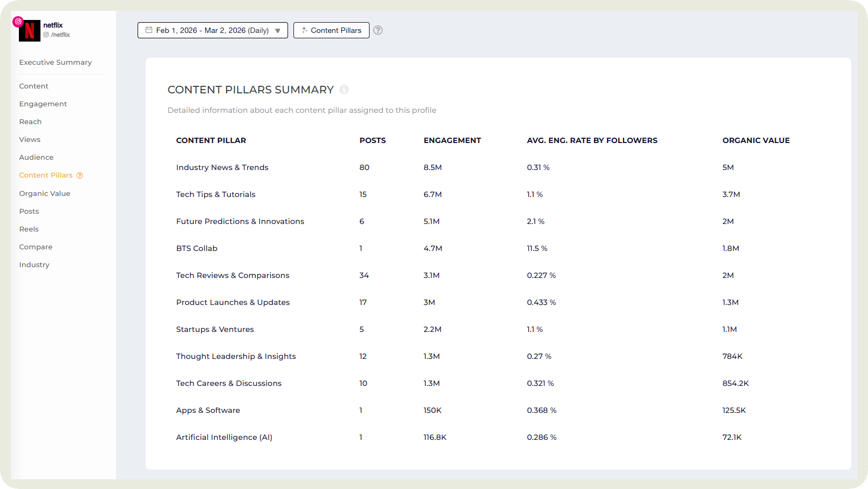Open the Organic Value section

click(x=45, y=193)
